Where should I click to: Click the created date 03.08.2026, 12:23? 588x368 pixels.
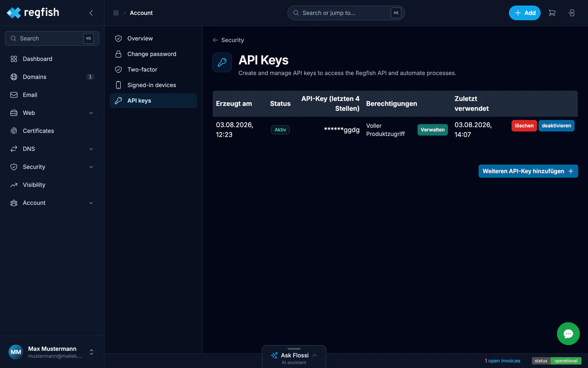pyautogui.click(x=235, y=130)
